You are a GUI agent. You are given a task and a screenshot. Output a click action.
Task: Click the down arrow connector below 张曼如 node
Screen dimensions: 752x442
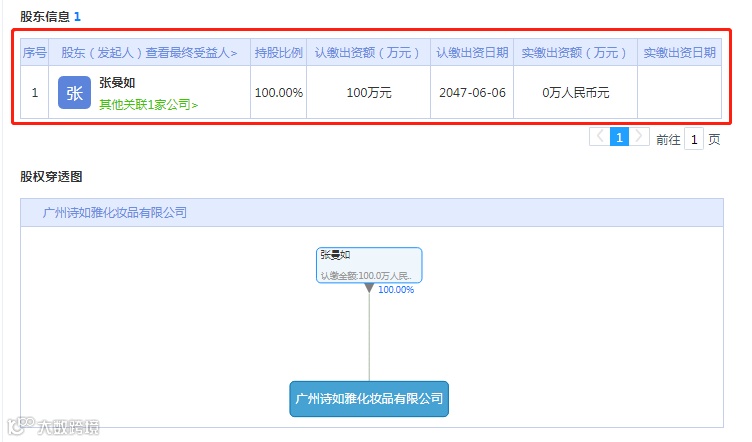point(369,288)
